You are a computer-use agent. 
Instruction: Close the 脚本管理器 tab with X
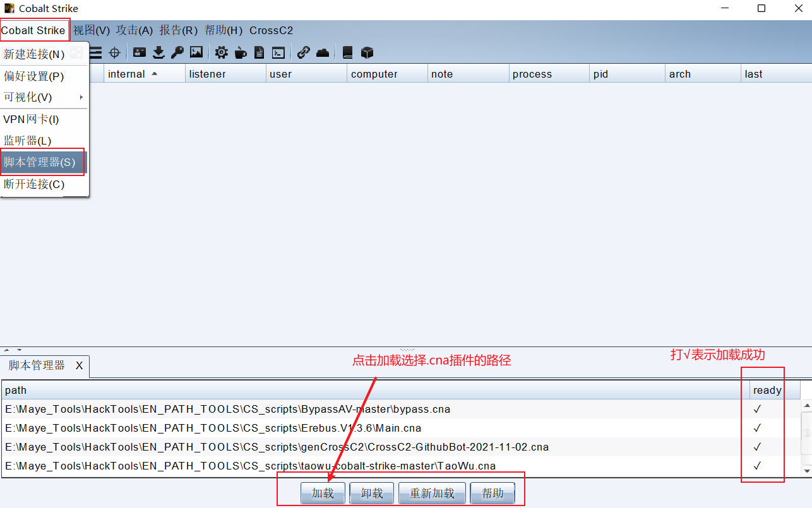[x=79, y=365]
